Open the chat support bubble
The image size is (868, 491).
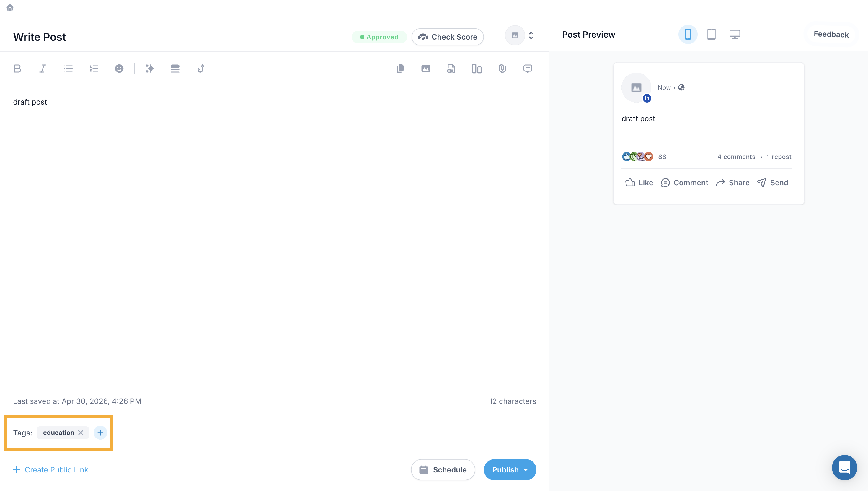pos(844,467)
